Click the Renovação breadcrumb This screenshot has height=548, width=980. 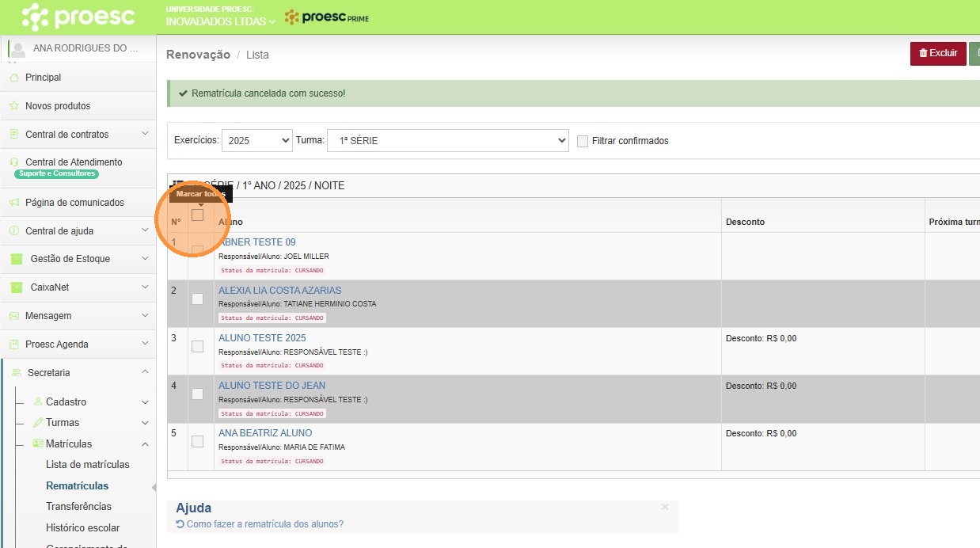click(x=198, y=55)
